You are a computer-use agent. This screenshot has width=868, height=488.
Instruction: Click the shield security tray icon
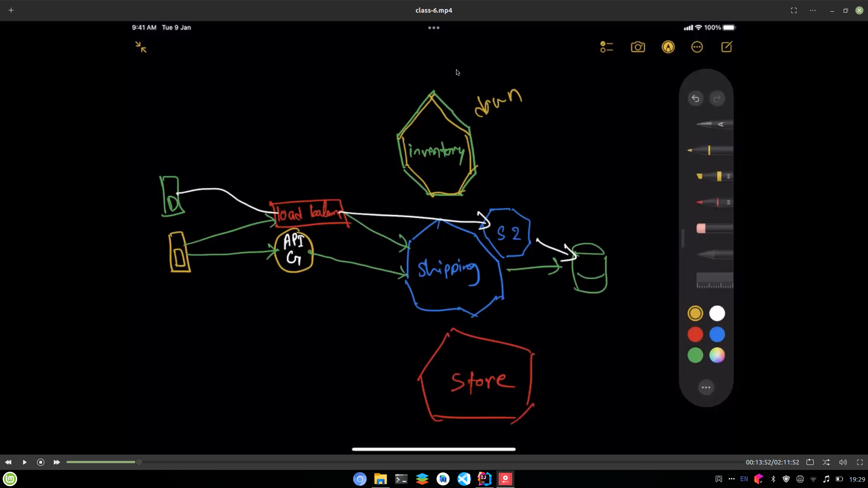(786, 479)
